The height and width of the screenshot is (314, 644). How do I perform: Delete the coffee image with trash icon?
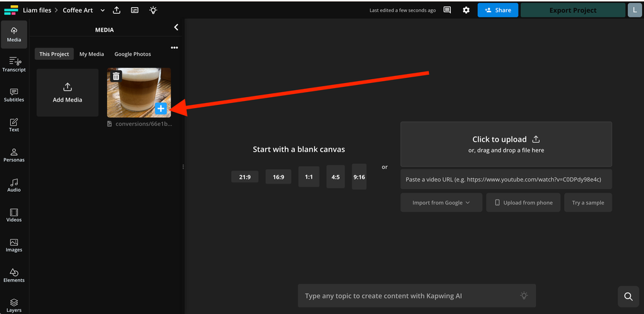click(116, 77)
